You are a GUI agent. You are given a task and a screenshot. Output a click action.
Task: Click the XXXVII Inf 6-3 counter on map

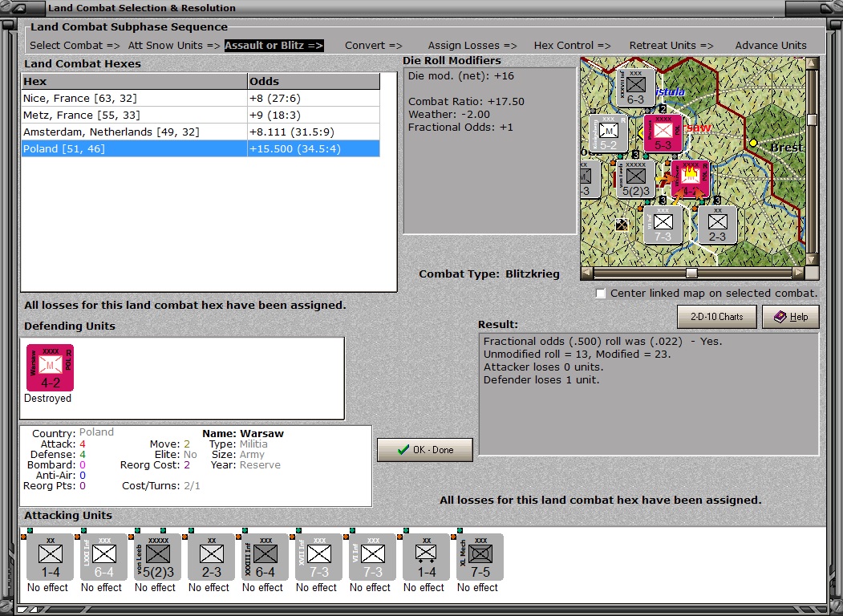point(635,87)
